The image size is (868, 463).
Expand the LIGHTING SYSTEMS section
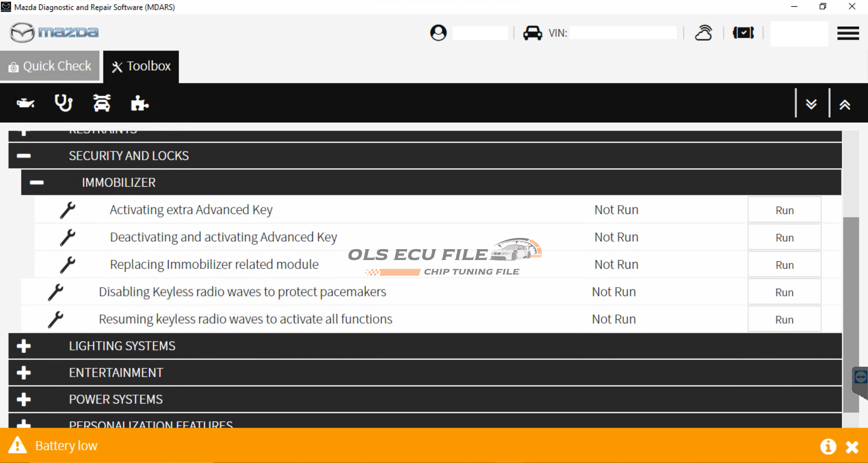24,346
